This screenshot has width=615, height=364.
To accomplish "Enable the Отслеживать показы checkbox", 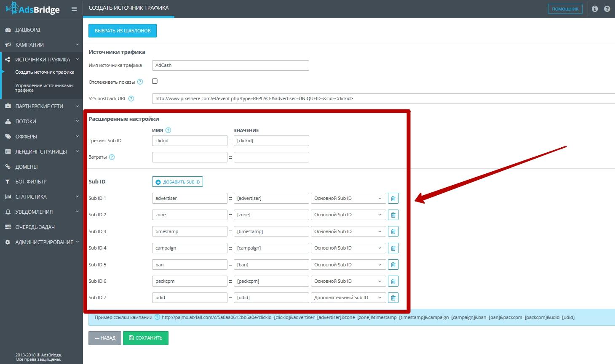I will (155, 81).
